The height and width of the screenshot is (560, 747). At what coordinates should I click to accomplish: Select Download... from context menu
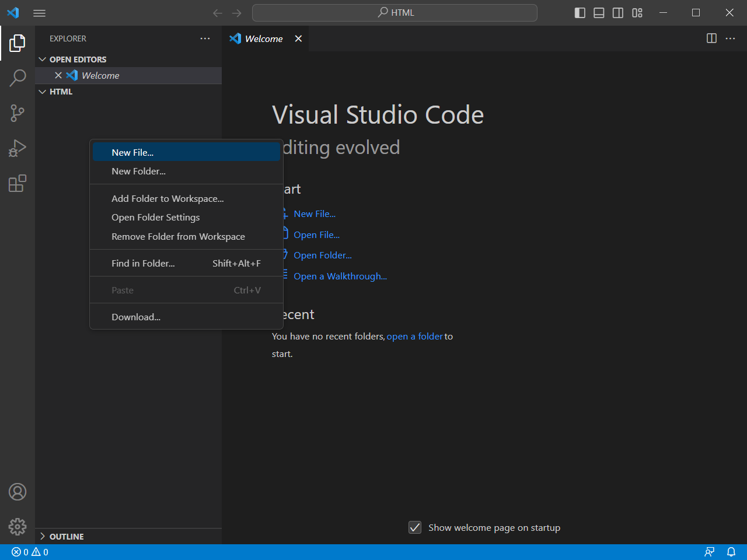[186, 317]
